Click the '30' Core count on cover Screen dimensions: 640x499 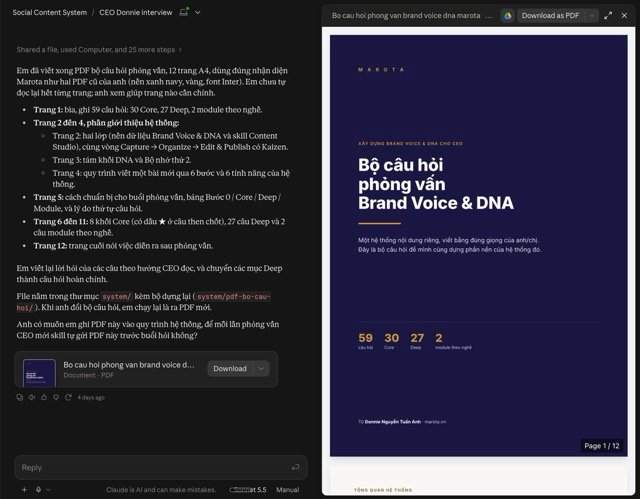click(x=391, y=338)
